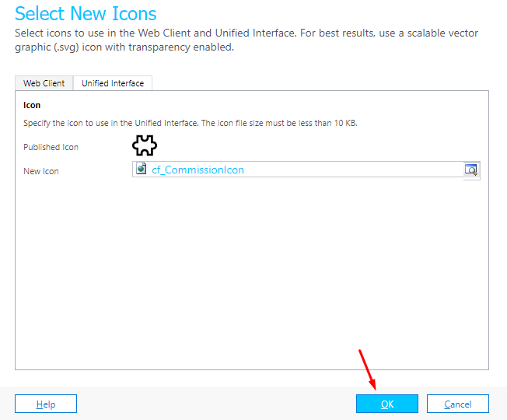Click the Published Icon label
The width and height of the screenshot is (507, 420).
click(51, 147)
